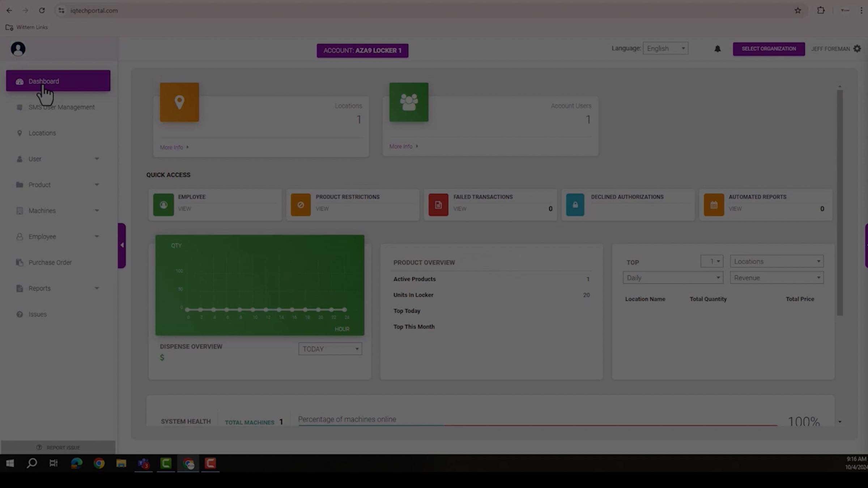
Task: Click View under Employee quick access
Action: (x=184, y=209)
